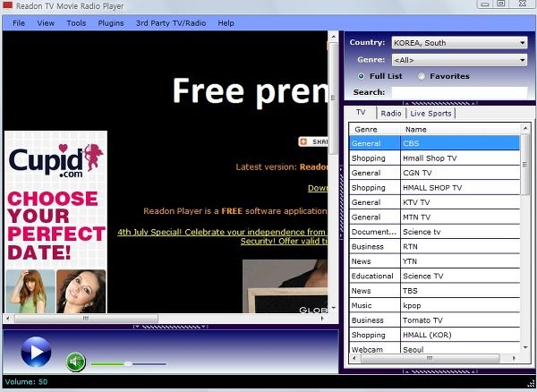Sort channel list by Name column header

coord(460,130)
